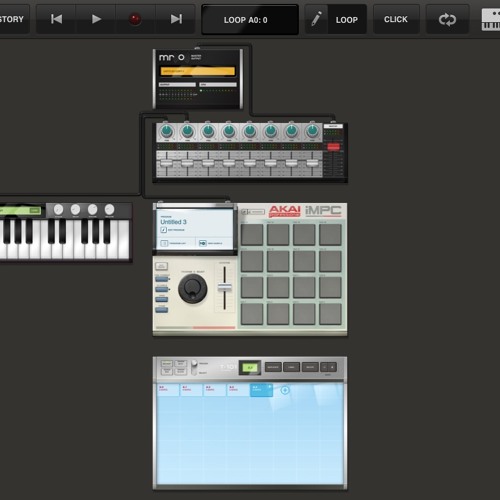Click the fourth blue button on iMPC left side

pyautogui.click(x=162, y=310)
